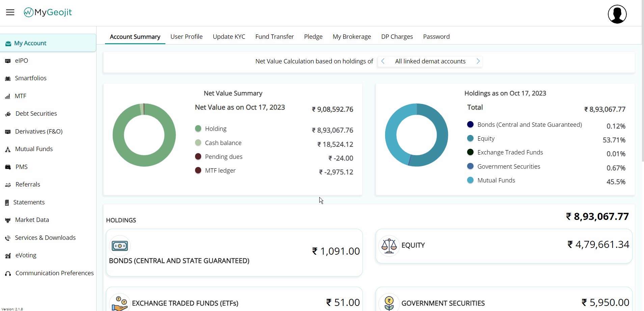Click the MyGeojit logo

(48, 12)
